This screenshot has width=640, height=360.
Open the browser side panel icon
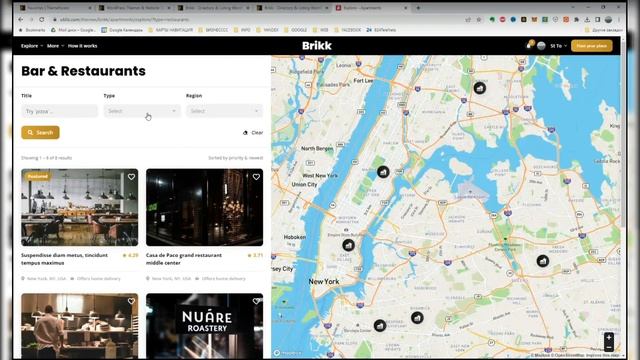pos(598,19)
